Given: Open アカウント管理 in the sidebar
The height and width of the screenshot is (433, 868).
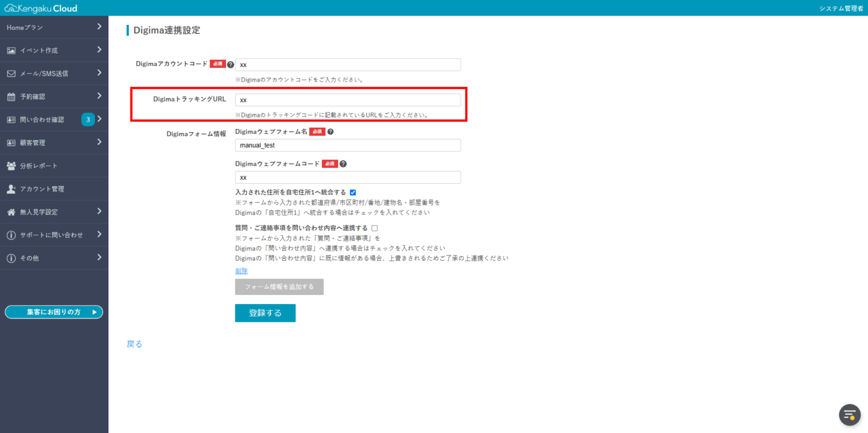Looking at the screenshot, I should click(42, 189).
